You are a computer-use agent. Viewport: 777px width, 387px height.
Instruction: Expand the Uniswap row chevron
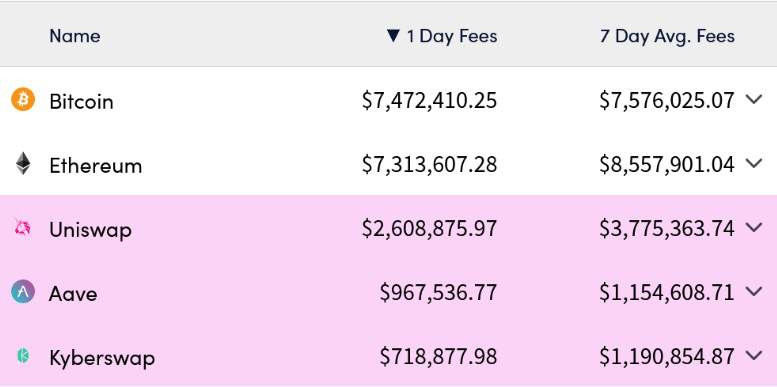(x=754, y=227)
